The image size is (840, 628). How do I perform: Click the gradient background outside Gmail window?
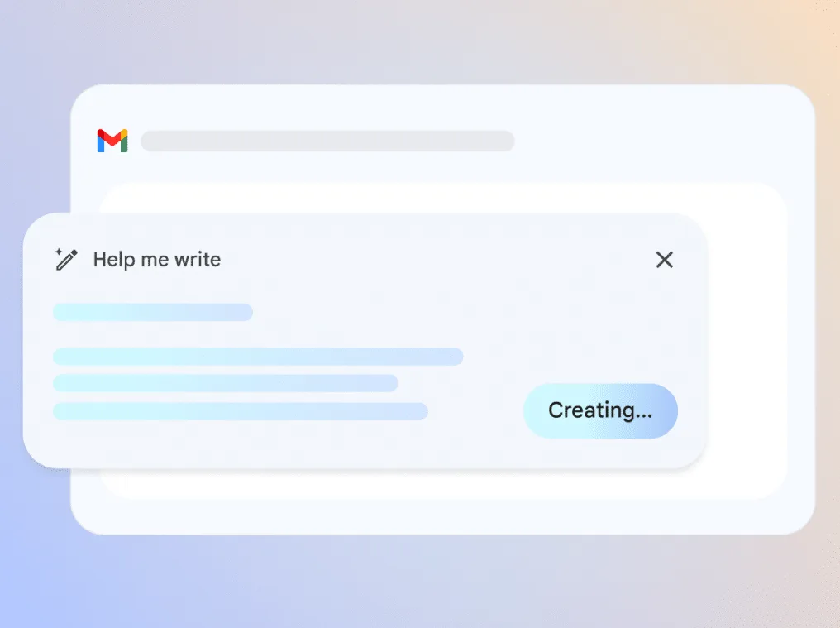point(418,43)
